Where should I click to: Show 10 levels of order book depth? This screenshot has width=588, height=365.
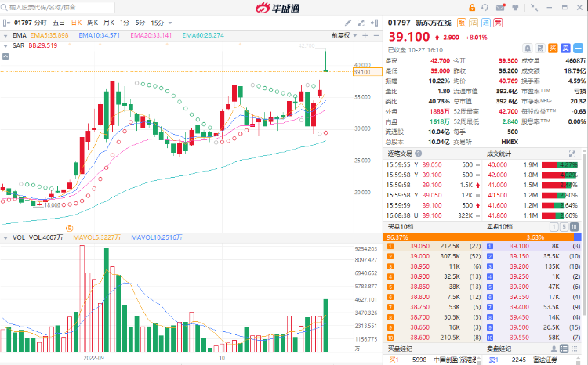pos(576,226)
